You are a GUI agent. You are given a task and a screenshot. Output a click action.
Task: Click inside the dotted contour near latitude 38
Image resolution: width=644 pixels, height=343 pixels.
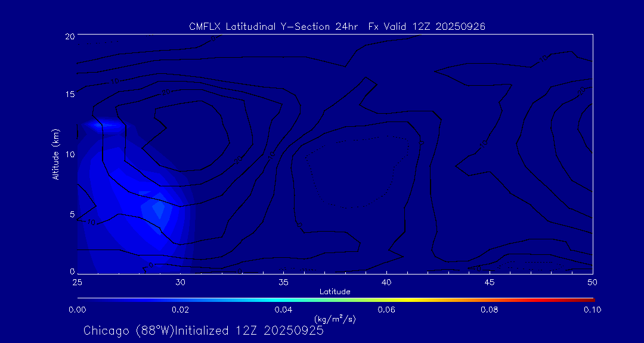click(358, 167)
